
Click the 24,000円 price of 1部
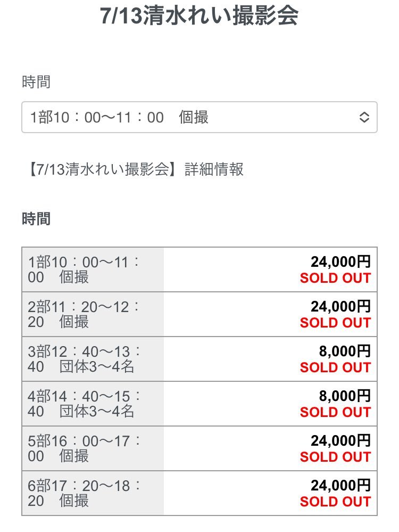[x=340, y=262]
